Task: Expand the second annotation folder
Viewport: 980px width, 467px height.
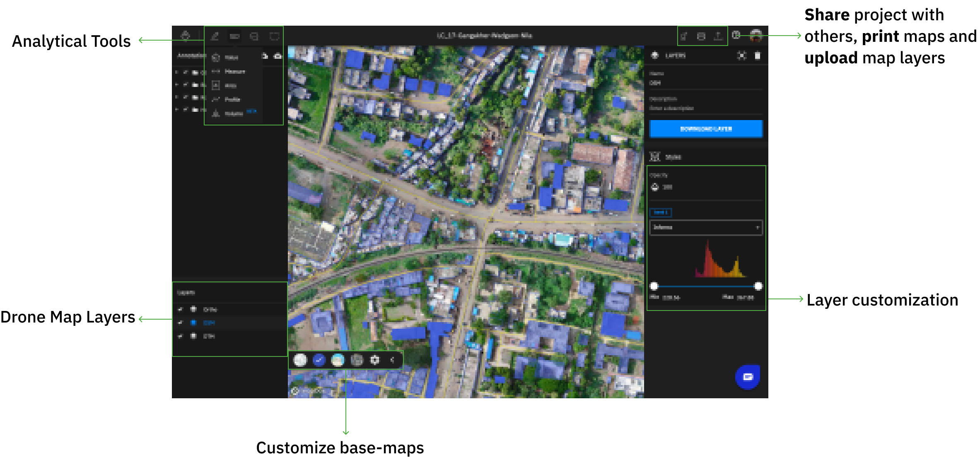Action: tap(177, 85)
